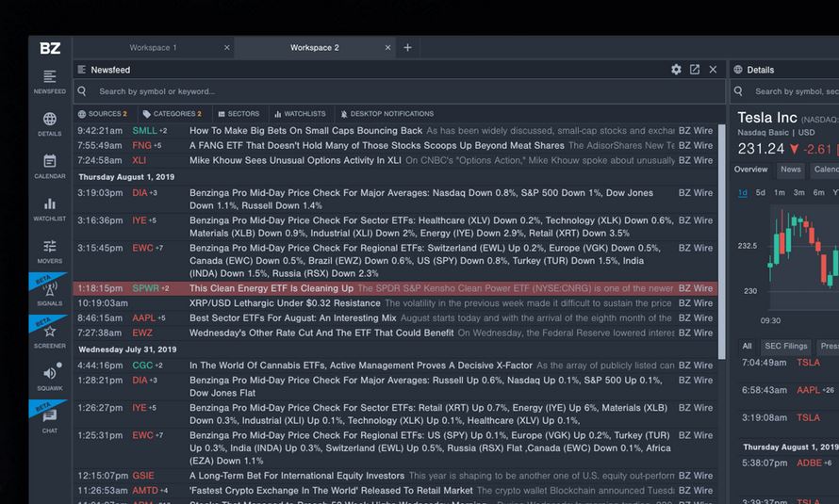Image resolution: width=839 pixels, height=504 pixels.
Task: Open the Sources filter dropdown
Action: 103,114
